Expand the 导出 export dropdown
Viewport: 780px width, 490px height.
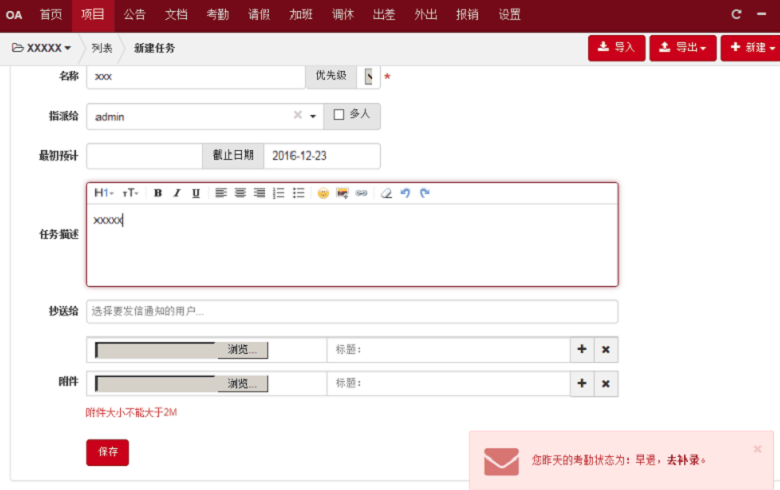coord(683,47)
